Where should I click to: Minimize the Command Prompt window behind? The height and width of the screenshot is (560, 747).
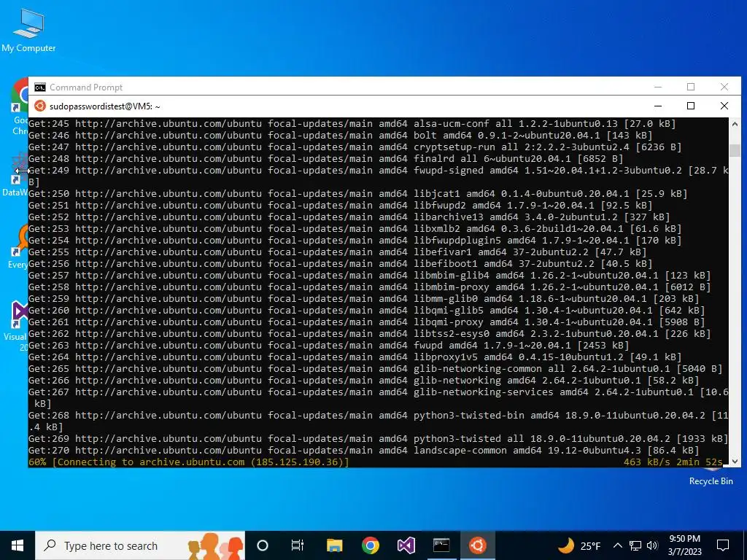(658, 87)
